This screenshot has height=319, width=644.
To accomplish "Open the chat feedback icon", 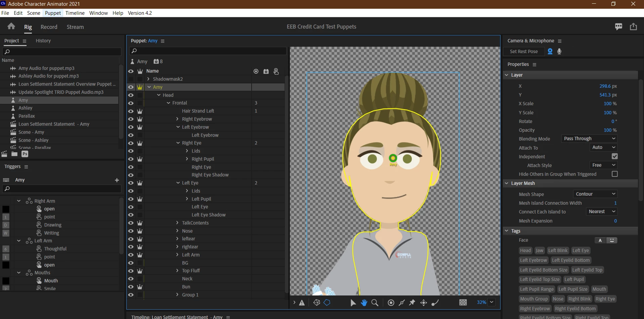I will click(x=618, y=27).
